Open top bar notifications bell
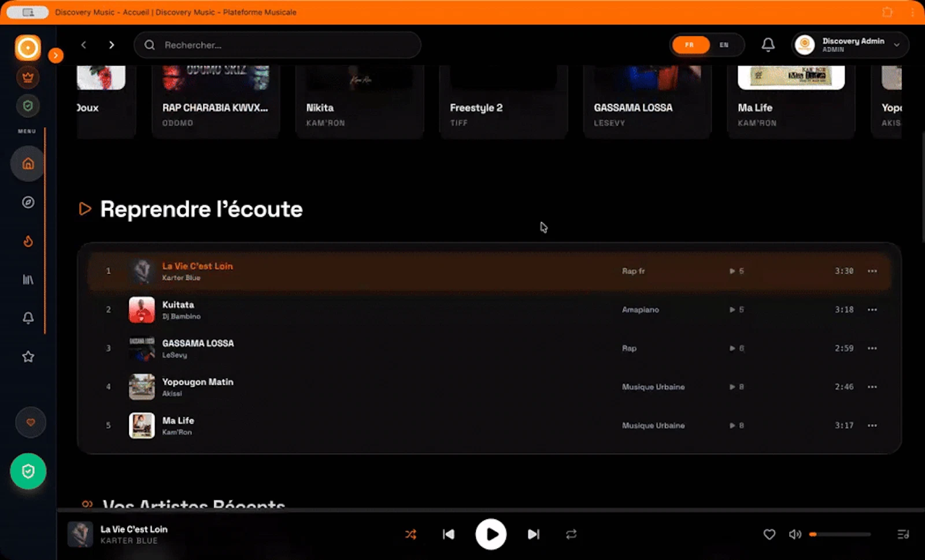925x560 pixels. [768, 44]
